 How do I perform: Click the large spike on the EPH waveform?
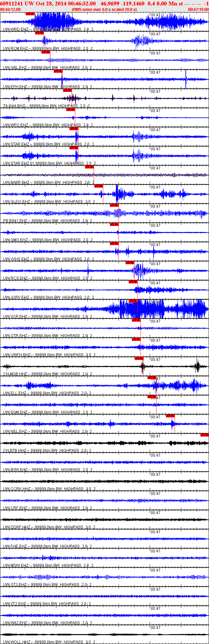pyautogui.click(x=186, y=79)
